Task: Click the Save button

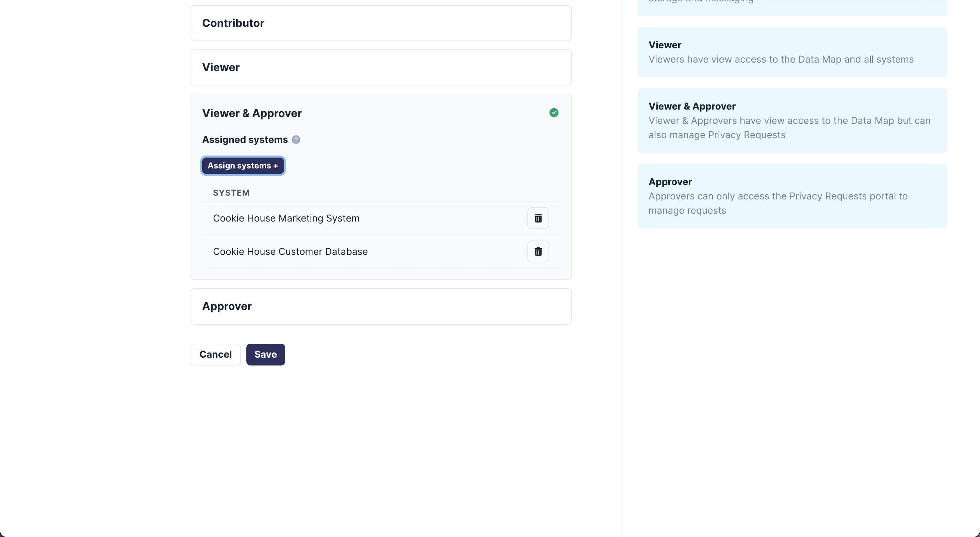Action: (265, 354)
